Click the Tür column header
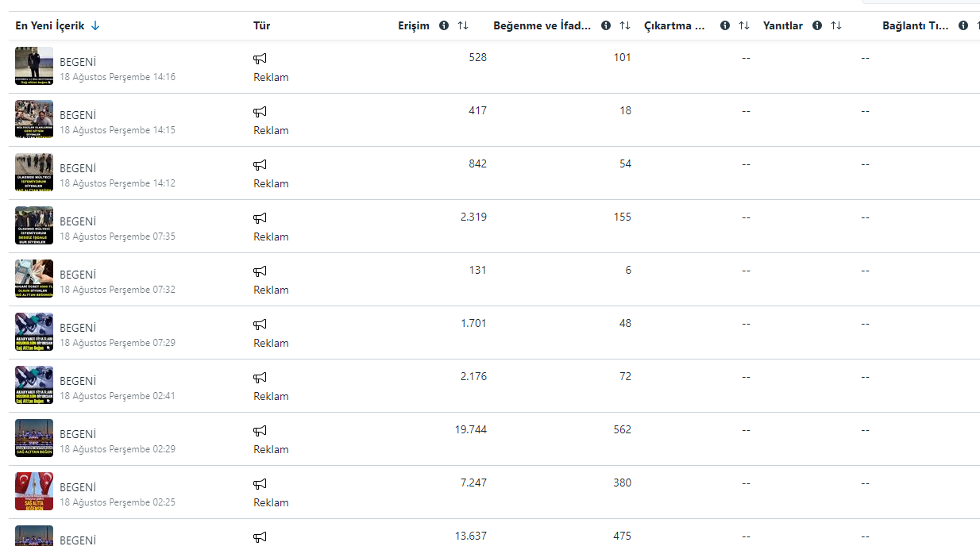This screenshot has width=980, height=546. click(x=262, y=25)
